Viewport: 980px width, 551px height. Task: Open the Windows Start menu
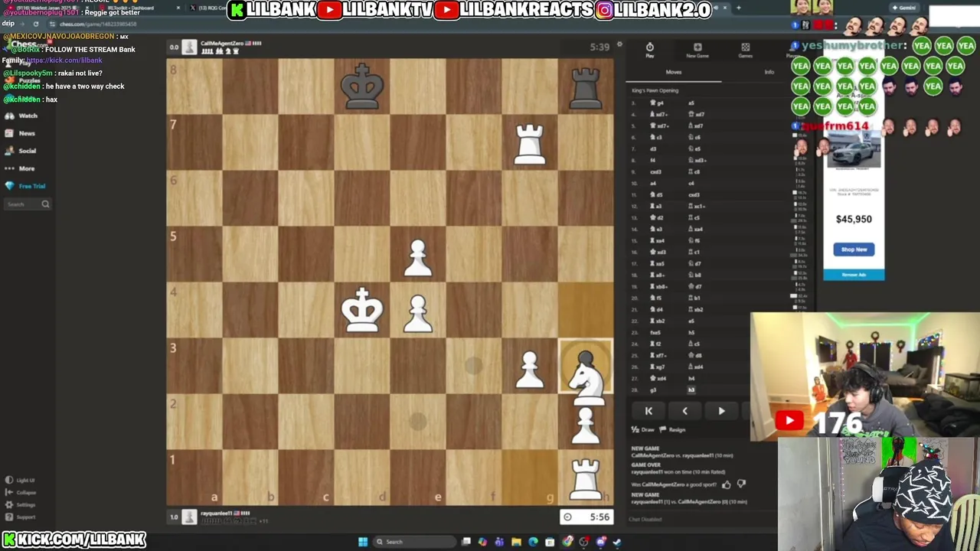[363, 542]
